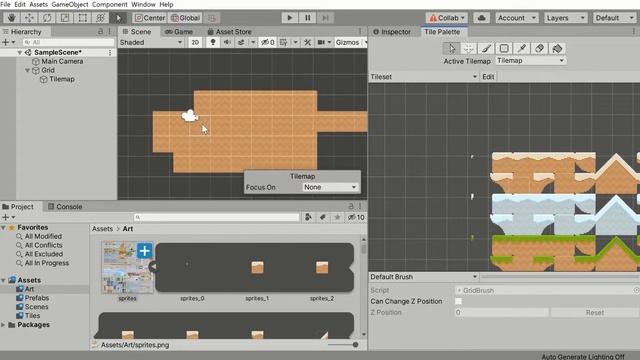Switch to the Game tab

[x=179, y=32]
